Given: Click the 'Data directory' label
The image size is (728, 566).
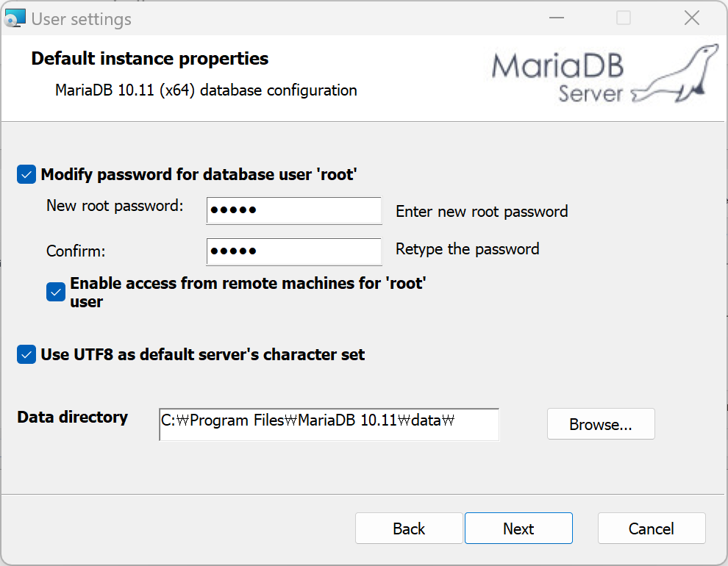Looking at the screenshot, I should tap(72, 417).
